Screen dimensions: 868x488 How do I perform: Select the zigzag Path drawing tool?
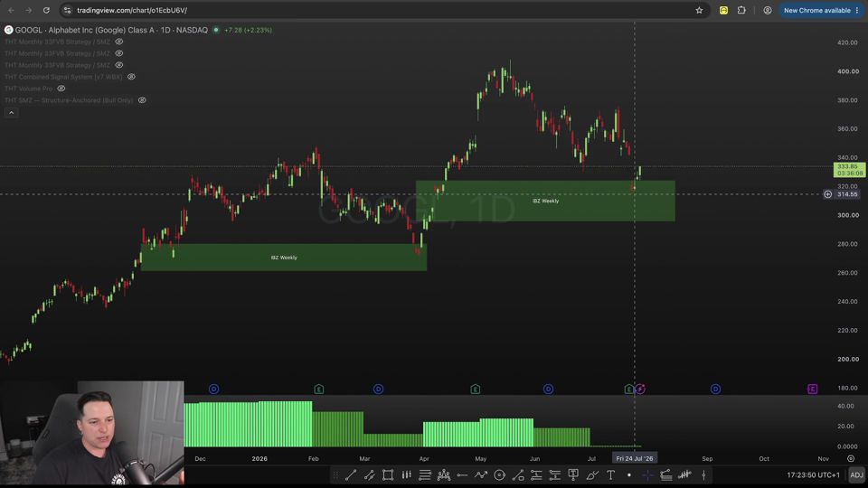point(480,474)
